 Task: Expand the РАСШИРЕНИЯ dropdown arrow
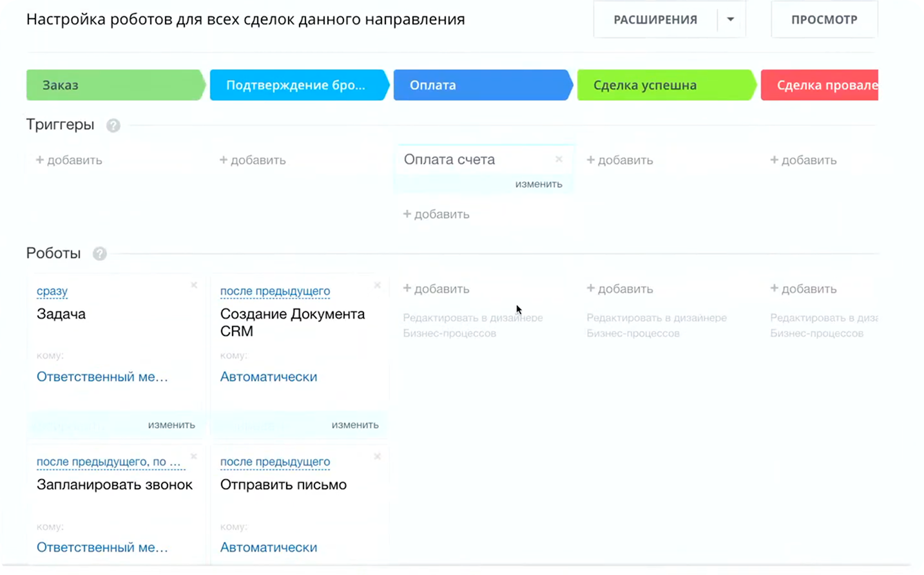[730, 19]
